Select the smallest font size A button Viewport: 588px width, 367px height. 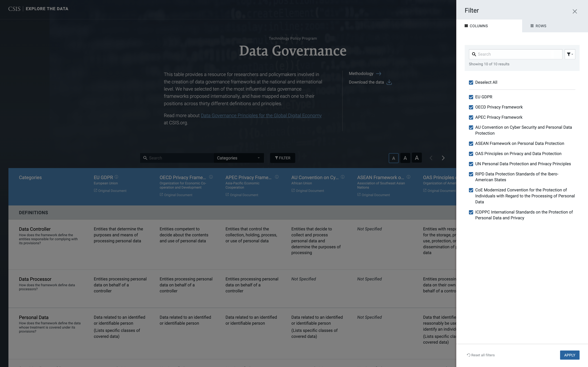tap(393, 158)
